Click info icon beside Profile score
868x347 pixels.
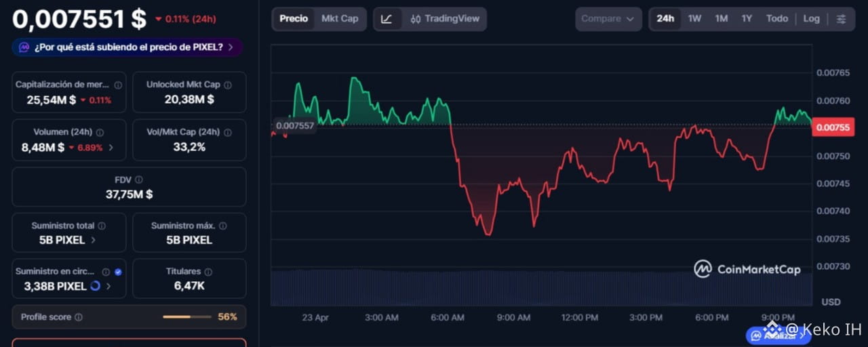pyautogui.click(x=79, y=317)
